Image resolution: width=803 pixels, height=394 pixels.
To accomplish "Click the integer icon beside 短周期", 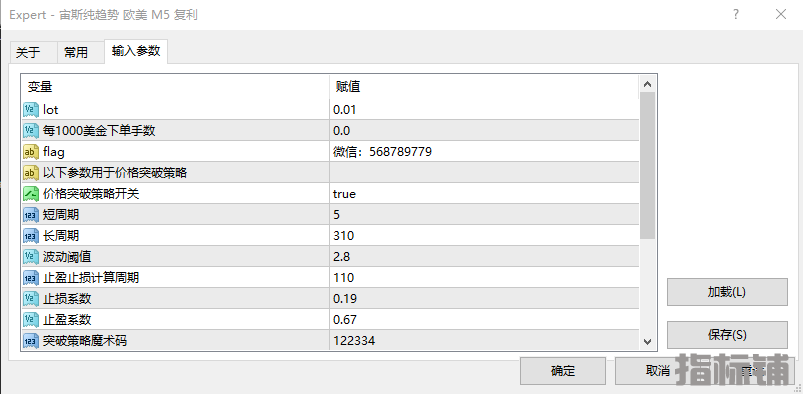I will 31,215.
